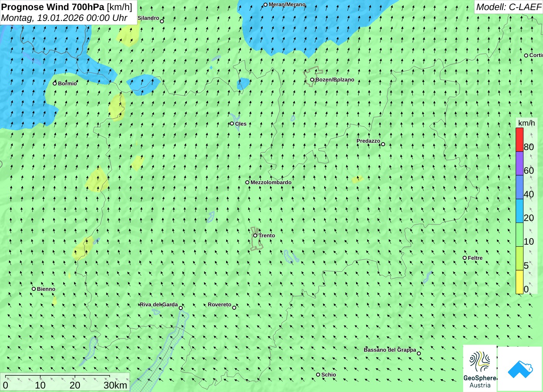
Task: Click the yellow 0 km/h legend swatch
Action: pyautogui.click(x=519, y=282)
